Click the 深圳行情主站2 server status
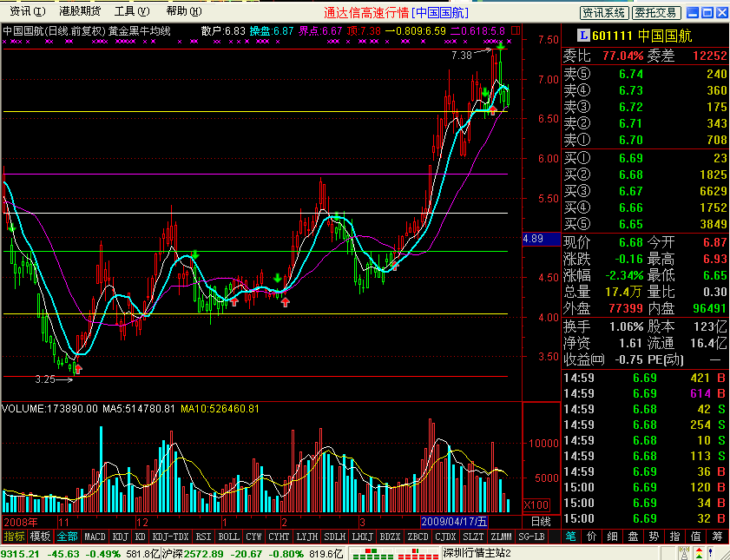 coord(477,553)
